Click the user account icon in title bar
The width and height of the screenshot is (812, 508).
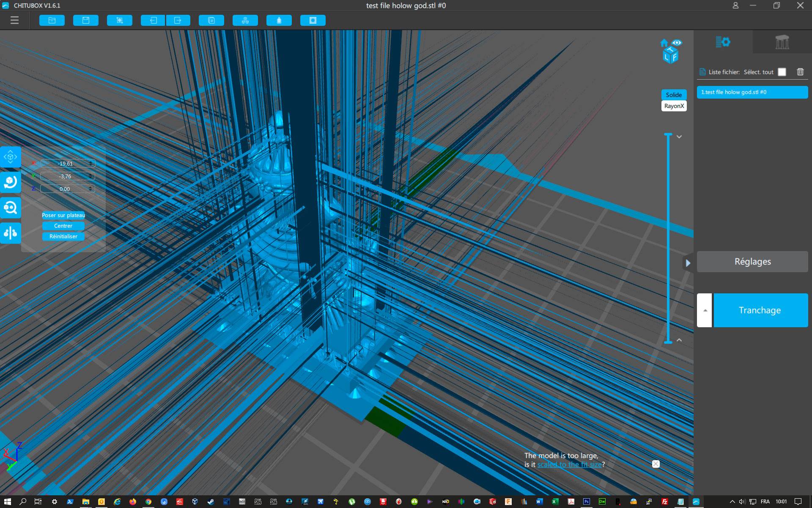click(x=735, y=6)
